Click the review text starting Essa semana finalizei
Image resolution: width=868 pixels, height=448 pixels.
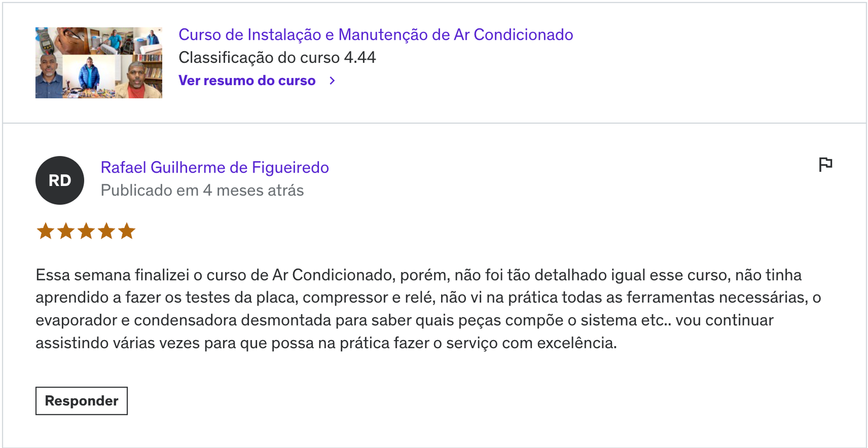pyautogui.click(x=429, y=309)
